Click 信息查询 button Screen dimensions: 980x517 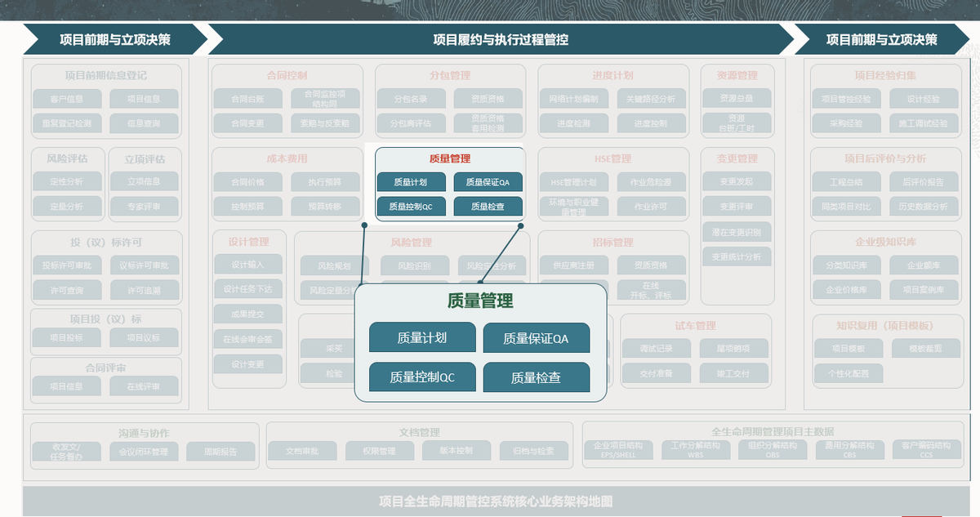pyautogui.click(x=144, y=123)
